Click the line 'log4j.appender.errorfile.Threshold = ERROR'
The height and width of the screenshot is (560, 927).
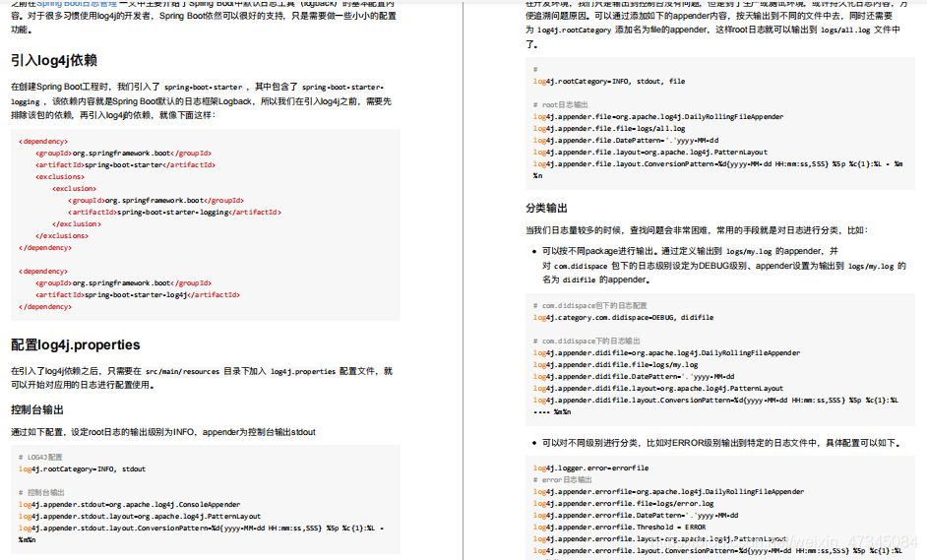click(619, 528)
